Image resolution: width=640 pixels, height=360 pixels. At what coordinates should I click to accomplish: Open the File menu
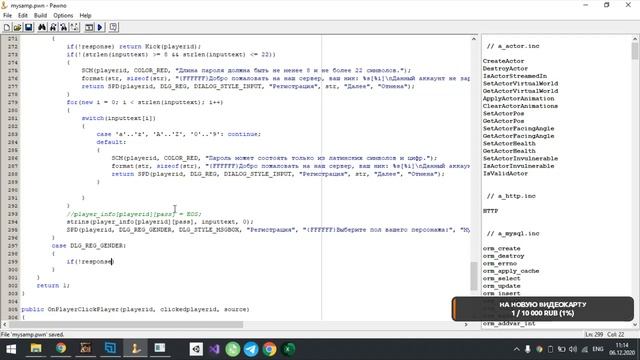pyautogui.click(x=7, y=16)
